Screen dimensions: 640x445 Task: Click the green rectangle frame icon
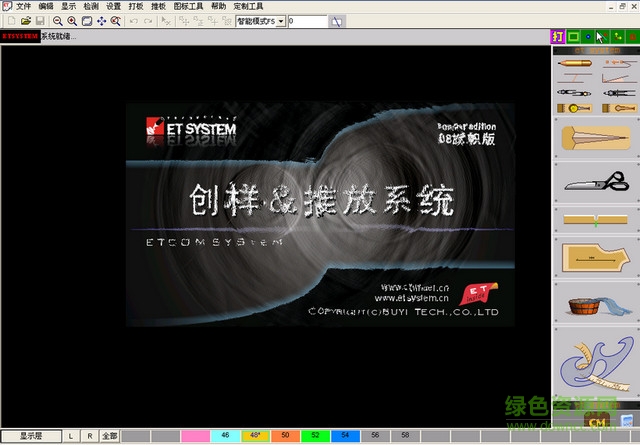pyautogui.click(x=573, y=36)
